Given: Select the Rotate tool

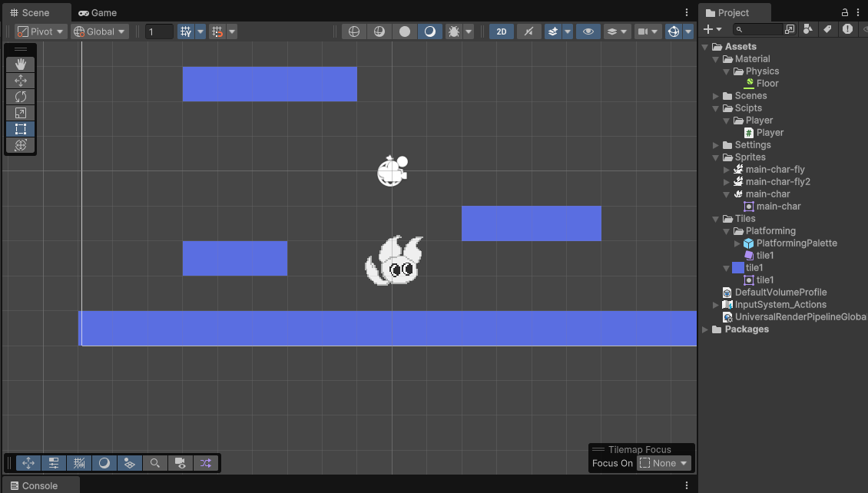Looking at the screenshot, I should pyautogui.click(x=21, y=97).
